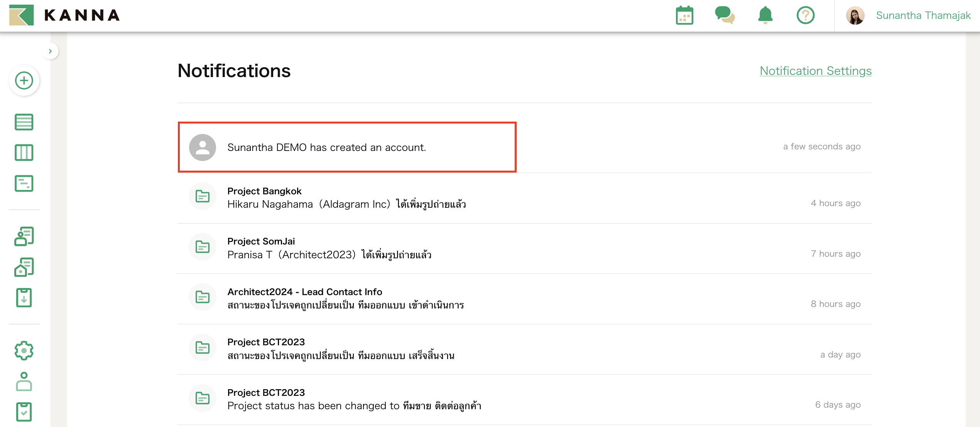This screenshot has height=427, width=980.
Task: Open the settings gear icon
Action: 24,351
